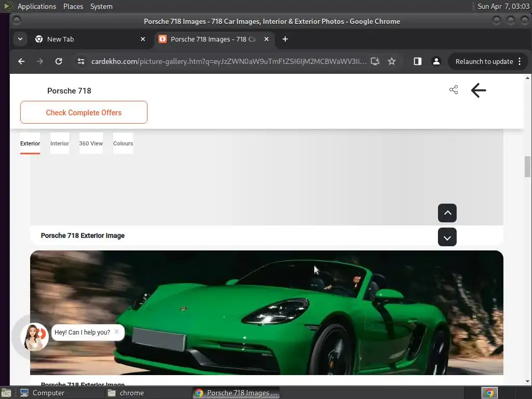Click the chat assistant avatar
Image resolution: width=532 pixels, height=399 pixels.
(x=34, y=337)
